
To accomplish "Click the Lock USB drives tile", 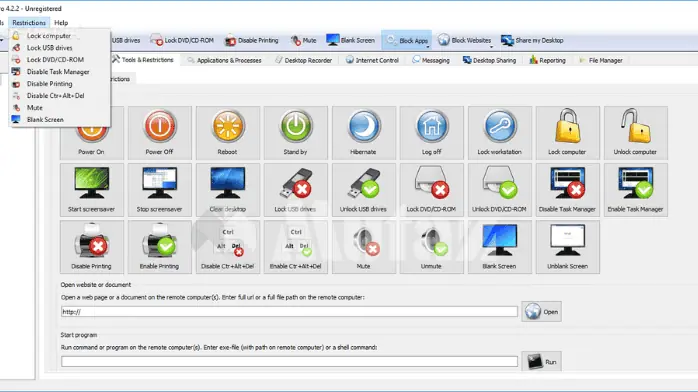I will 296,190.
